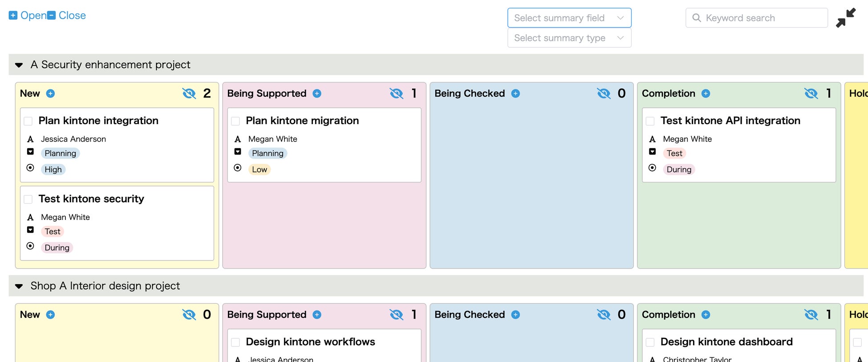This screenshot has height=362, width=868.
Task: Click the Open all plus icon
Action: pos(13,16)
